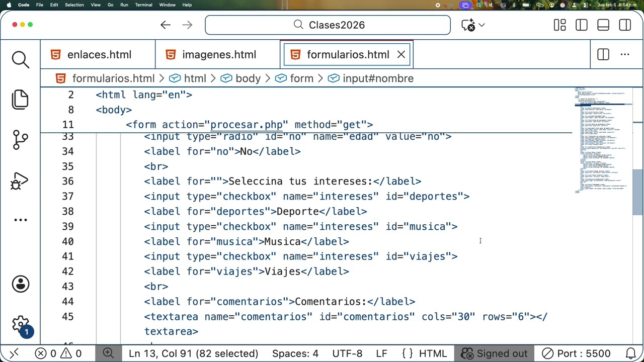Go forward with the right arrow
This screenshot has width=644, height=362.
click(x=187, y=25)
